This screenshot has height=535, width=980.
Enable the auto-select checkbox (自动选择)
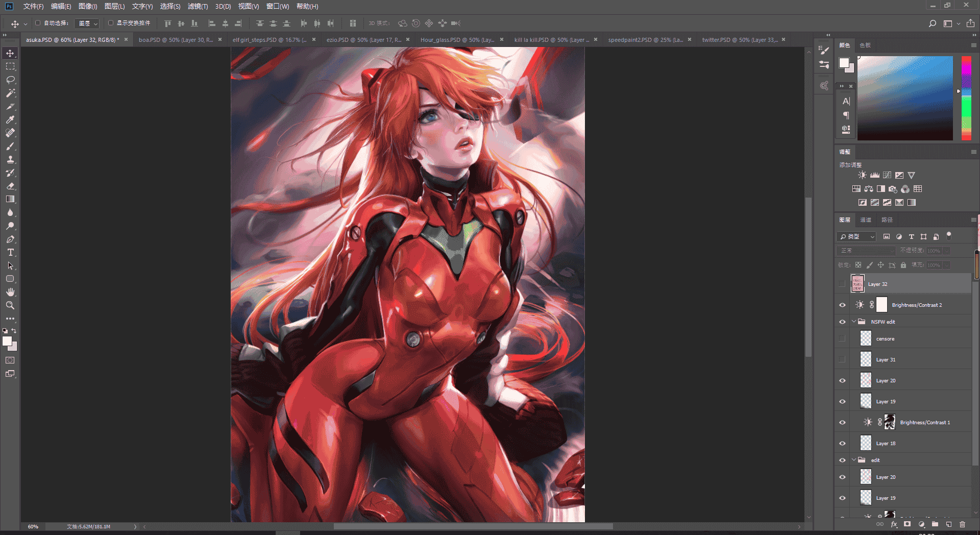(x=38, y=23)
